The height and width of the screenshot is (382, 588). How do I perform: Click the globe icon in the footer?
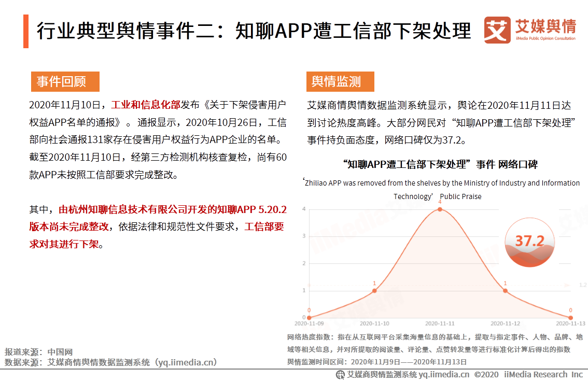340,375
